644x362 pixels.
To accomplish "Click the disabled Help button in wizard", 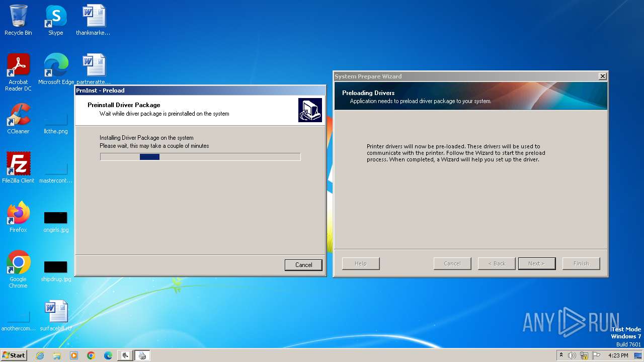I will pyautogui.click(x=361, y=263).
